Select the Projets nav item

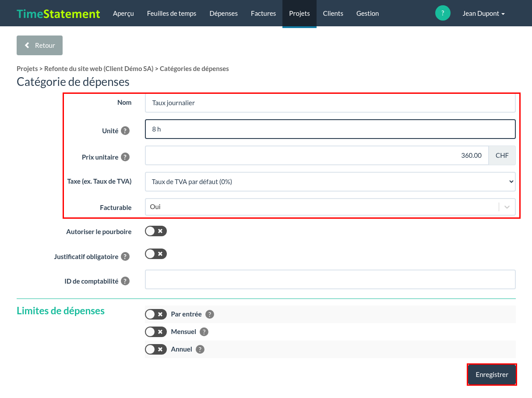click(299, 13)
